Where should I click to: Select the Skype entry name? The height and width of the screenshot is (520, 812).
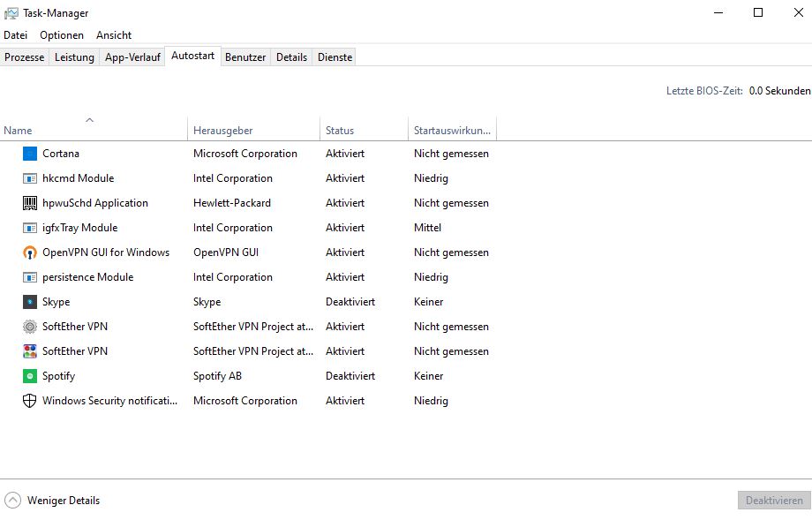coord(56,302)
